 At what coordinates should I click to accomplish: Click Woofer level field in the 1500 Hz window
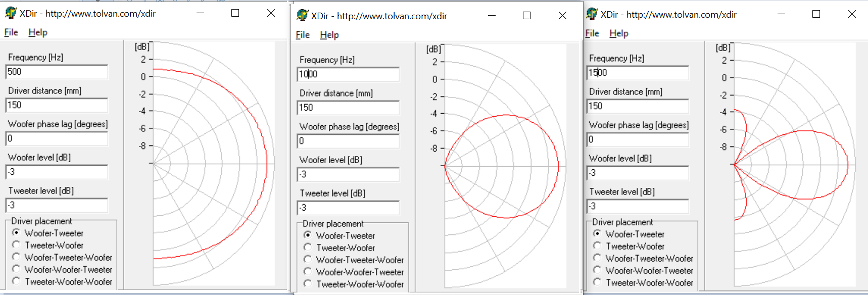coord(638,173)
